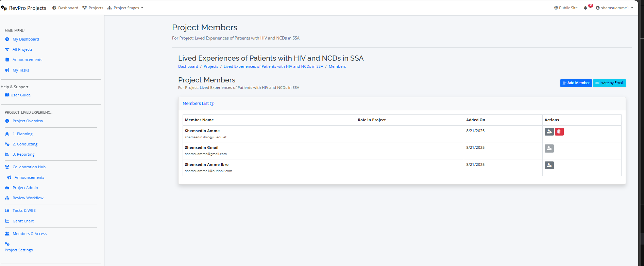Click the email shemsedin.ibro@ju.edu.et
Screen dimensions: 644x266
[206, 137]
